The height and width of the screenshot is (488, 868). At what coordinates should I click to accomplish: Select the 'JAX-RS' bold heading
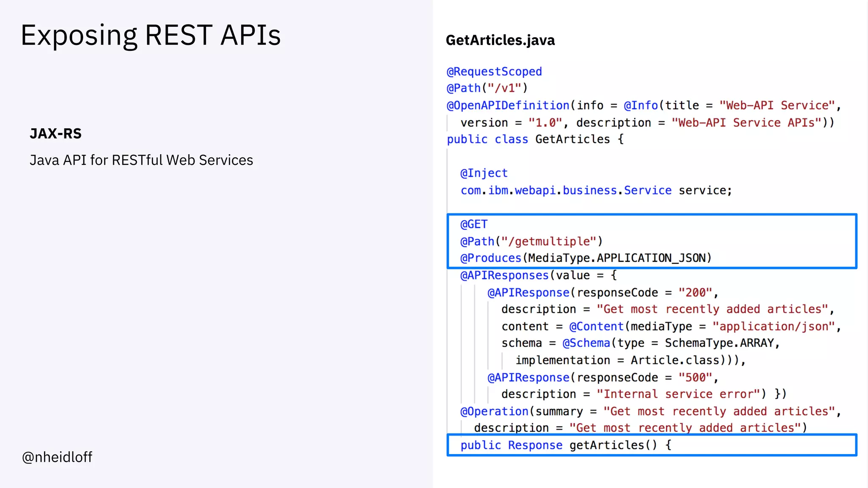(56, 133)
